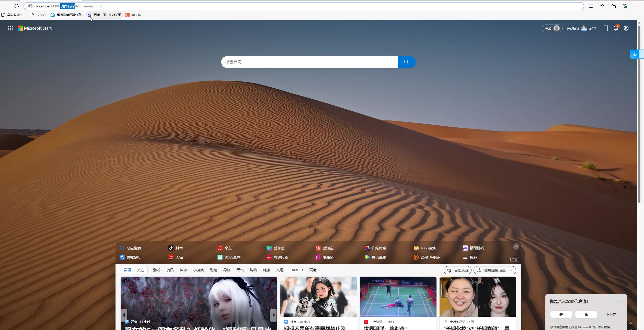Screen dimensions: 644x330
Task: Click the Microsoft Start logo
Action: tap(34, 28)
